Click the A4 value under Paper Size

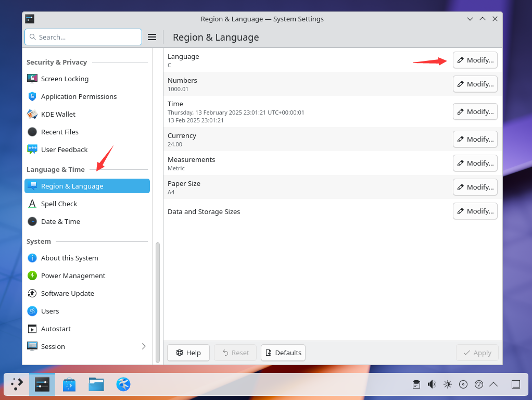click(171, 192)
